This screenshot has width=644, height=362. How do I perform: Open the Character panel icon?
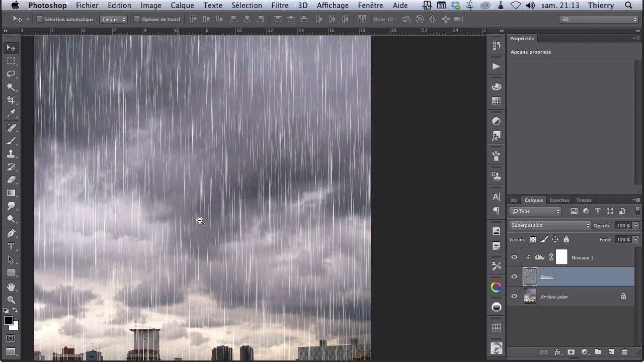(496, 197)
